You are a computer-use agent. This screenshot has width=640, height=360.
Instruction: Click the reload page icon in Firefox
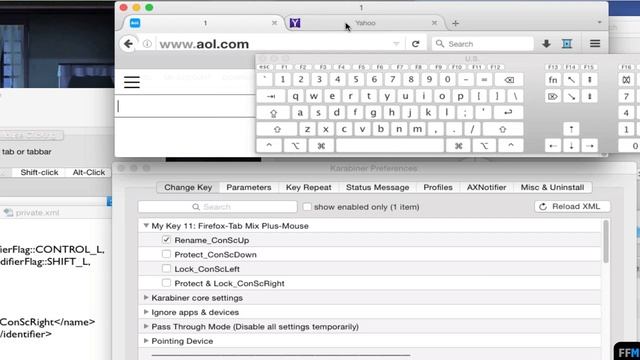[x=416, y=44]
